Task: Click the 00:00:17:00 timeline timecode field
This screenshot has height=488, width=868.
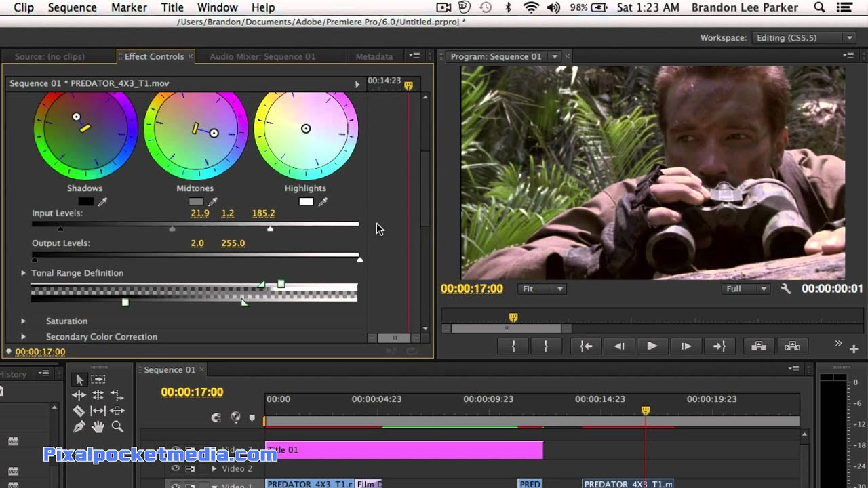Action: (x=192, y=392)
